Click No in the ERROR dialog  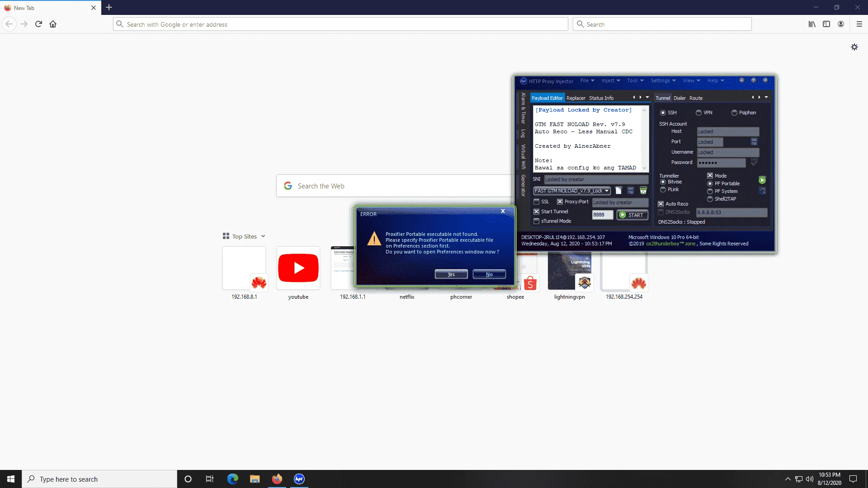(x=489, y=274)
